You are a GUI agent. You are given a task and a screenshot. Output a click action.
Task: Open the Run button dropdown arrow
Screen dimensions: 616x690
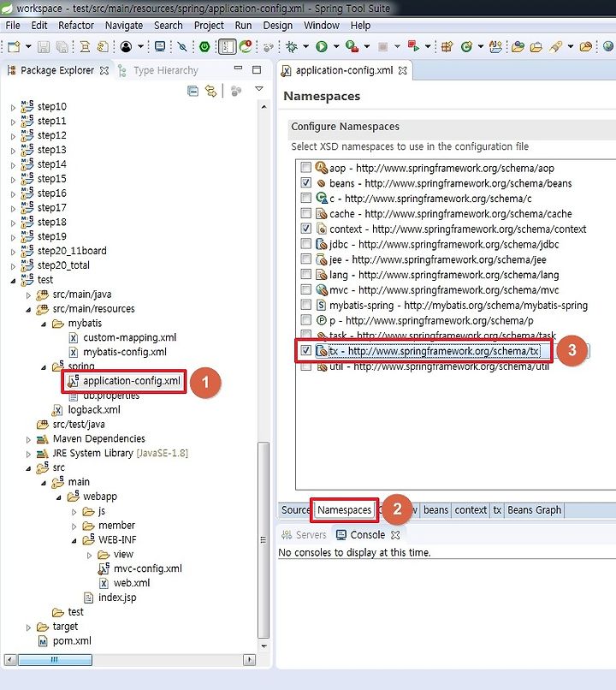point(336,46)
